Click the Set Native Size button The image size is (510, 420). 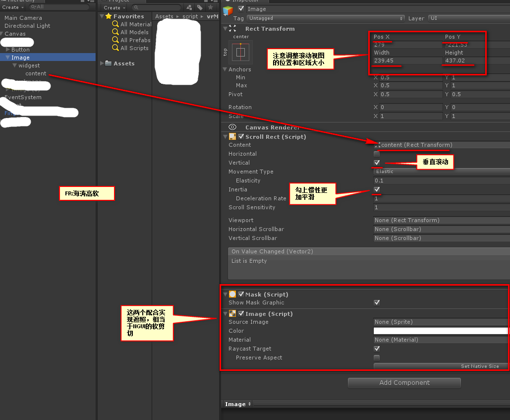pos(442,366)
